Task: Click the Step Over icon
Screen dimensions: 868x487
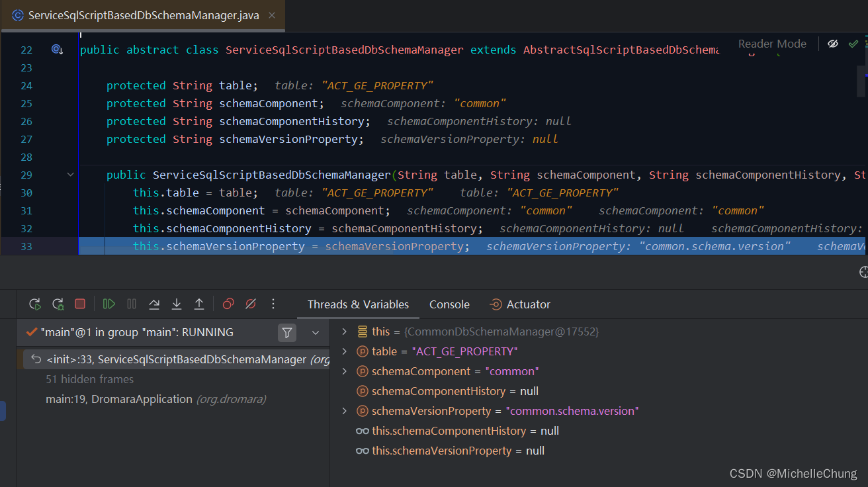Action: (x=154, y=304)
